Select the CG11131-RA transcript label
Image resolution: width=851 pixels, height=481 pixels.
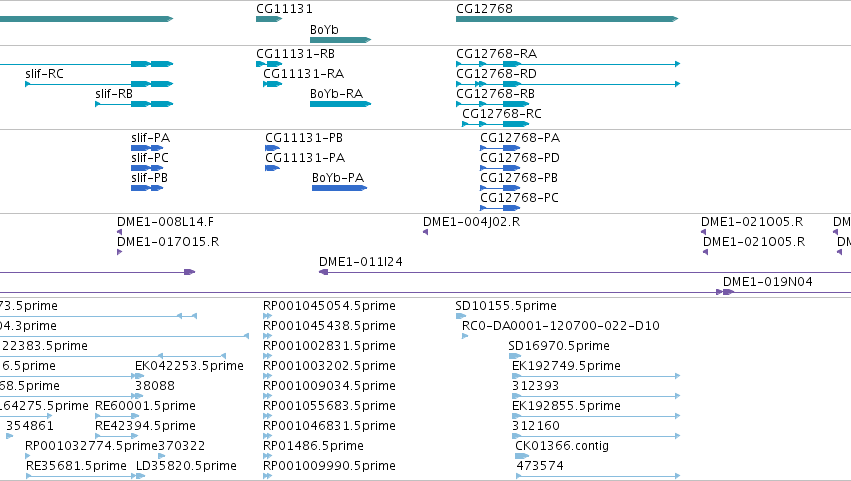(303, 74)
